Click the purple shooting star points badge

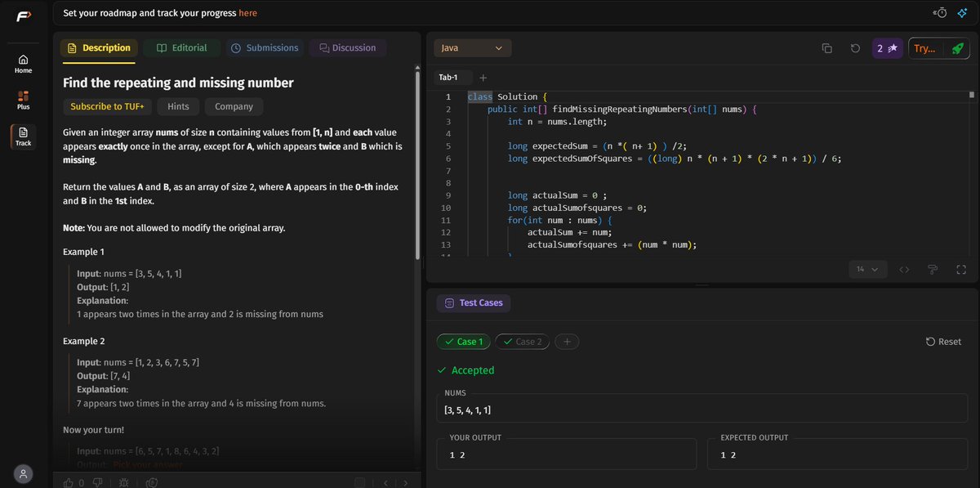pos(887,48)
